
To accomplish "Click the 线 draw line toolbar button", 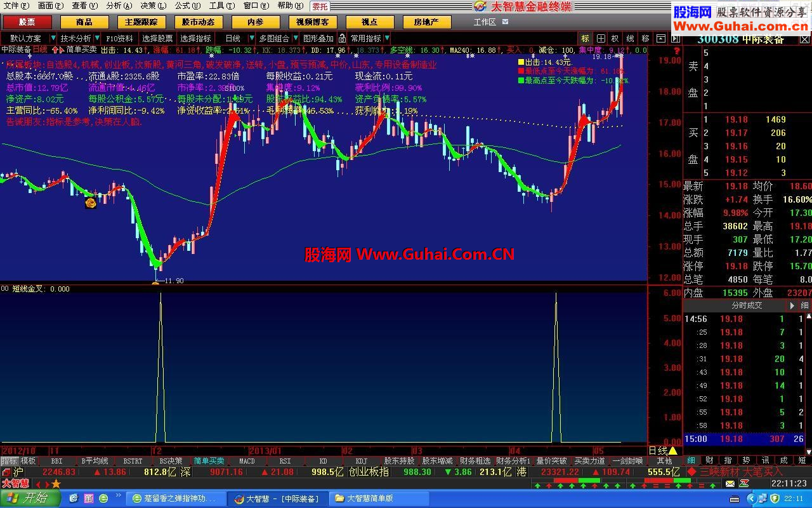I will pos(630,39).
